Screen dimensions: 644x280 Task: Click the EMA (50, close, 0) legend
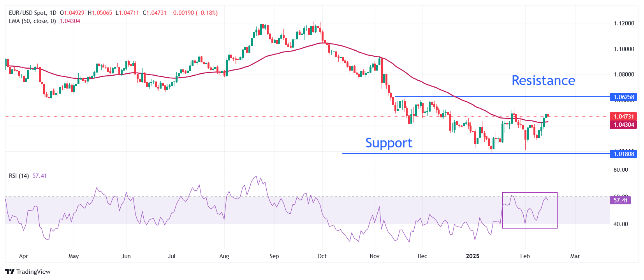32,21
